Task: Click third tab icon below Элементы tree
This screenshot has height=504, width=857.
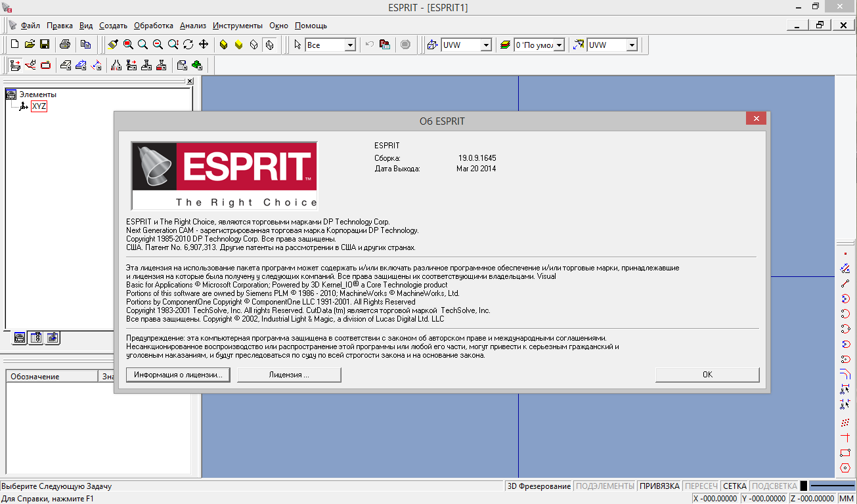Action: [x=53, y=338]
